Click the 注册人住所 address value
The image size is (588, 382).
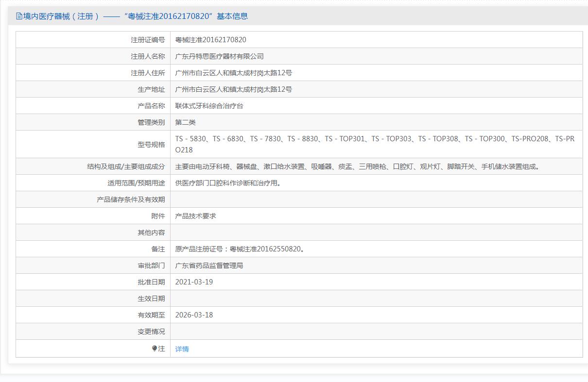coord(234,73)
